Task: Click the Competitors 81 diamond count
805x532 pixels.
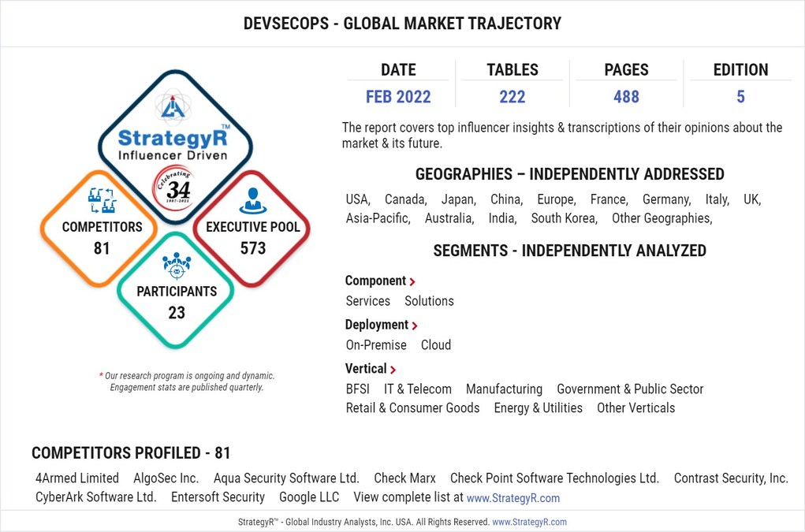Action: click(x=102, y=248)
